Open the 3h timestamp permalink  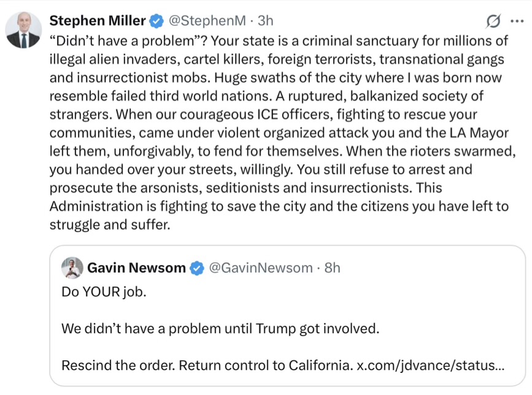click(x=265, y=21)
